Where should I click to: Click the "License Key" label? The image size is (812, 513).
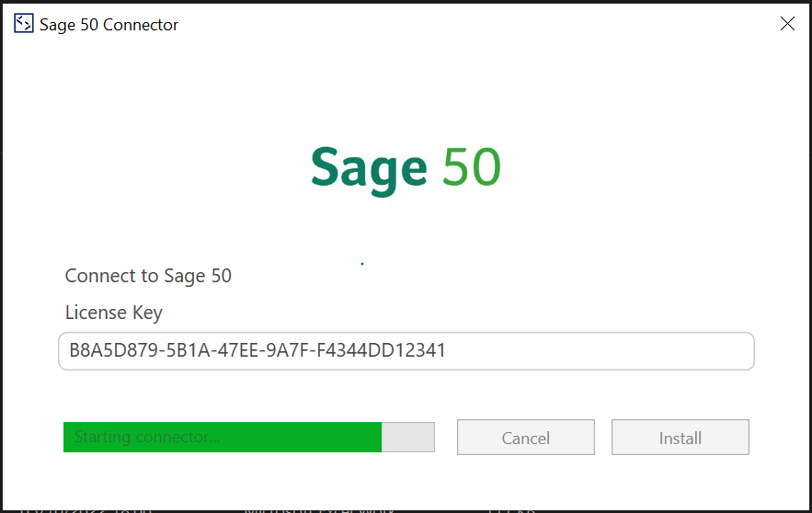click(114, 313)
